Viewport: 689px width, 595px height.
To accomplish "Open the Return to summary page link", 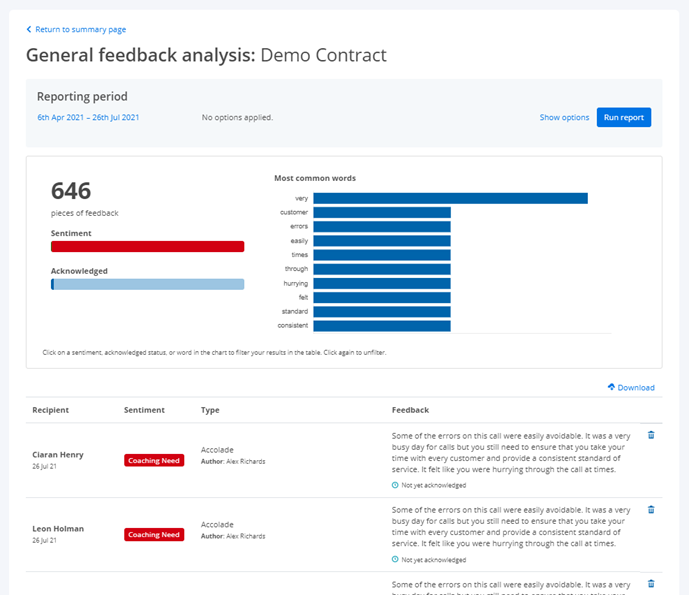I will pyautogui.click(x=80, y=29).
